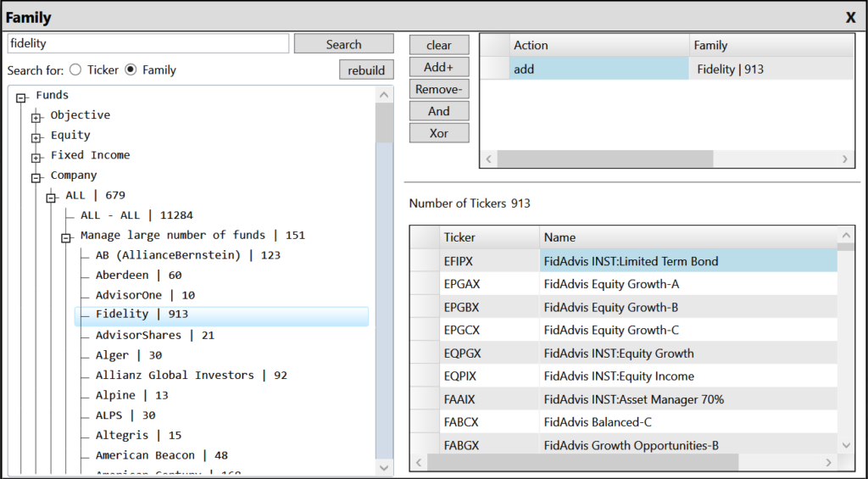Select the Ticker radio button
This screenshot has height=479, width=868.
[75, 70]
